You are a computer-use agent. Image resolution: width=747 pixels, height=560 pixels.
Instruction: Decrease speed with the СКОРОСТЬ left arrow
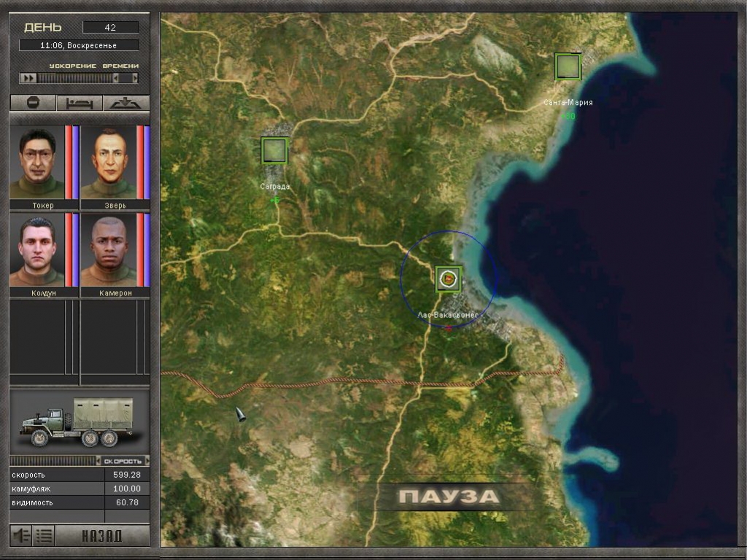pos(98,461)
